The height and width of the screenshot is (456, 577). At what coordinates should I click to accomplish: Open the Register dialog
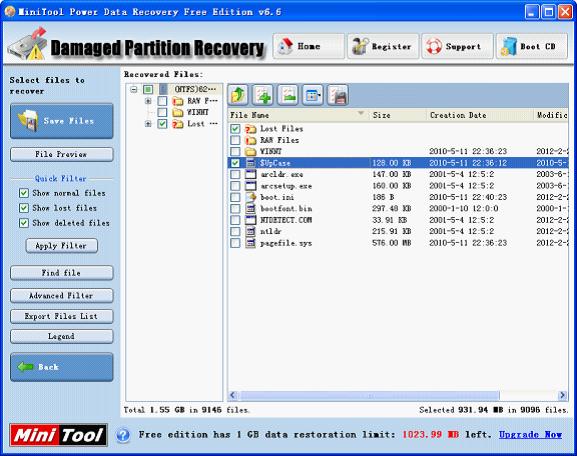[x=383, y=46]
